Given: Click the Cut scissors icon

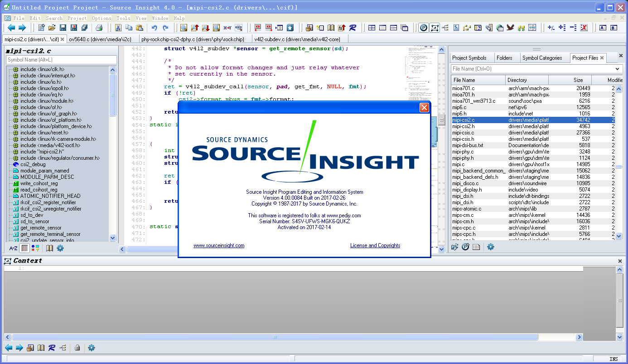Looking at the screenshot, I should [118, 28].
